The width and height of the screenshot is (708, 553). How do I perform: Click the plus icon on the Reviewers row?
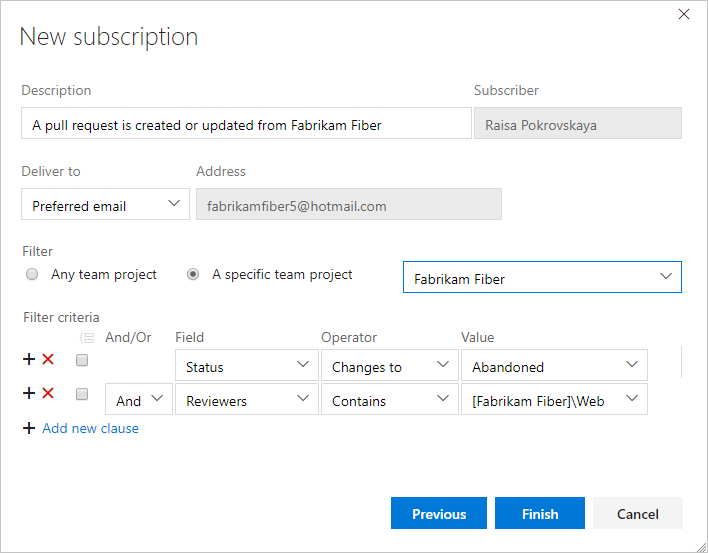coord(29,393)
